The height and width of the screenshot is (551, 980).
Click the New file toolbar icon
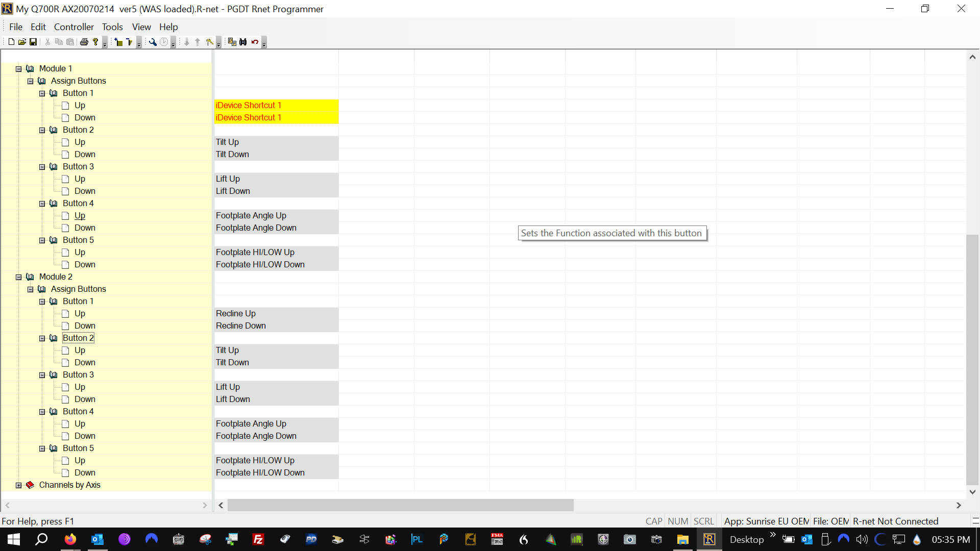[x=11, y=42]
